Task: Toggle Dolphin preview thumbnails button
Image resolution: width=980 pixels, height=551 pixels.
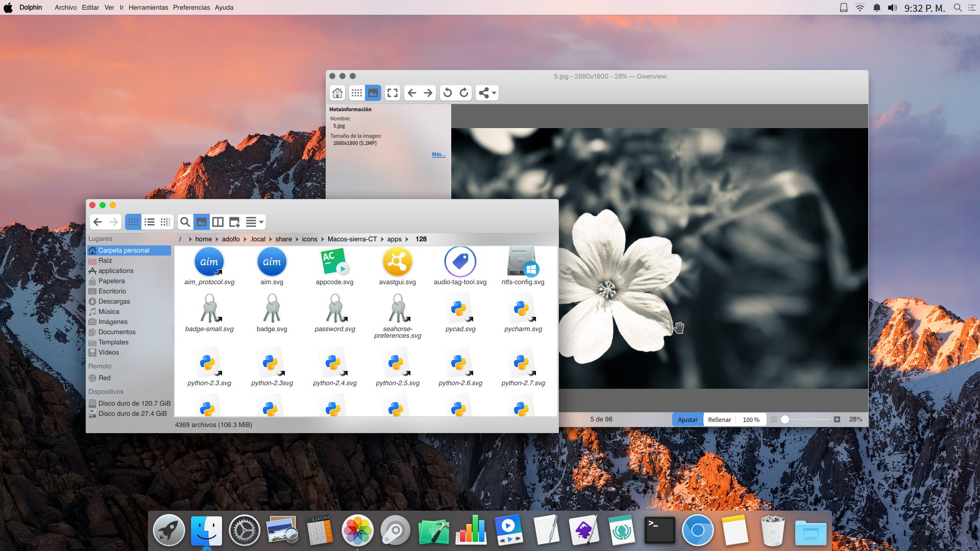Action: [x=202, y=222]
